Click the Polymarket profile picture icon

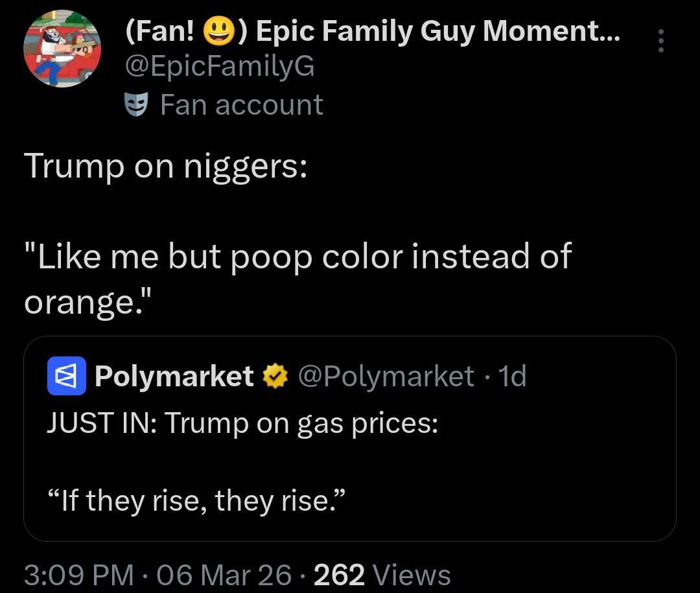click(x=65, y=377)
